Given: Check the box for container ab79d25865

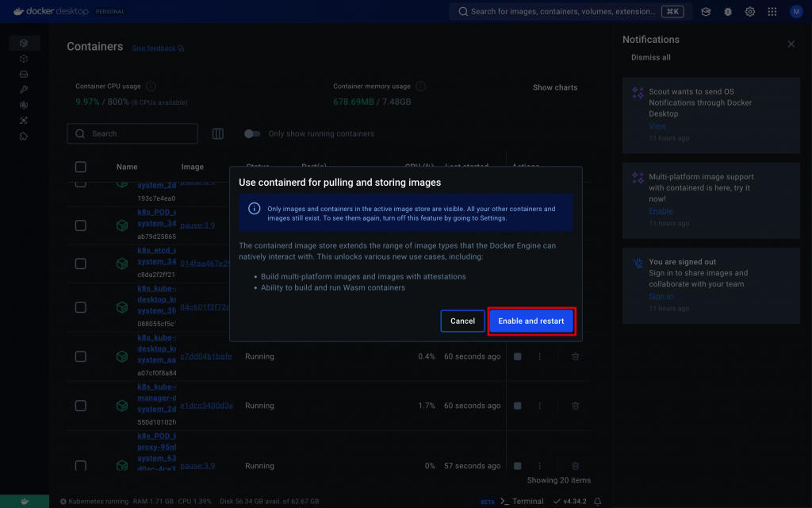Looking at the screenshot, I should click(x=81, y=225).
